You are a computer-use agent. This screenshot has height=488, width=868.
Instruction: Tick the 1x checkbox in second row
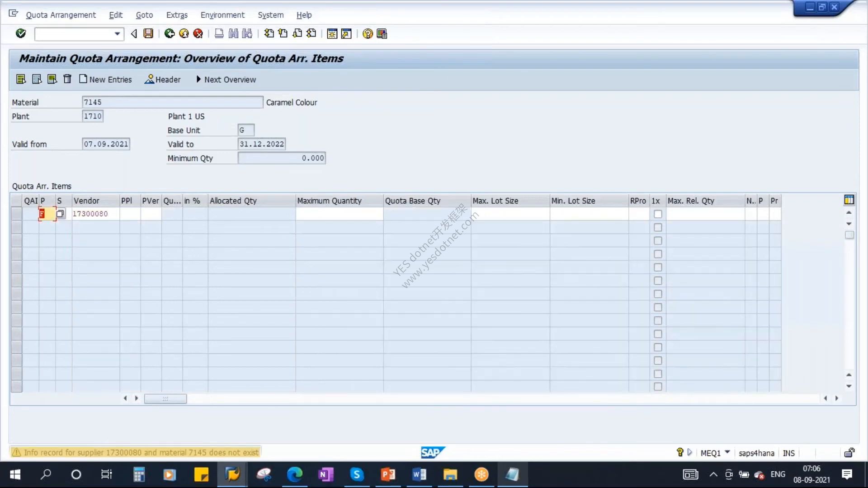(658, 227)
